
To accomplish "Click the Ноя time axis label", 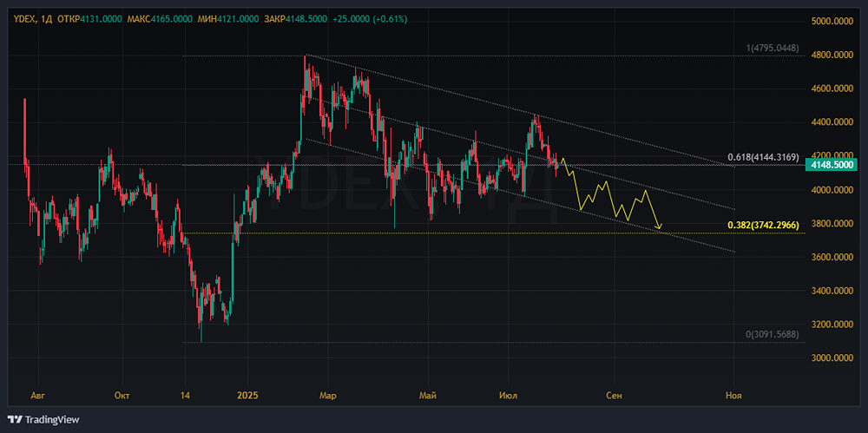I will tap(733, 396).
